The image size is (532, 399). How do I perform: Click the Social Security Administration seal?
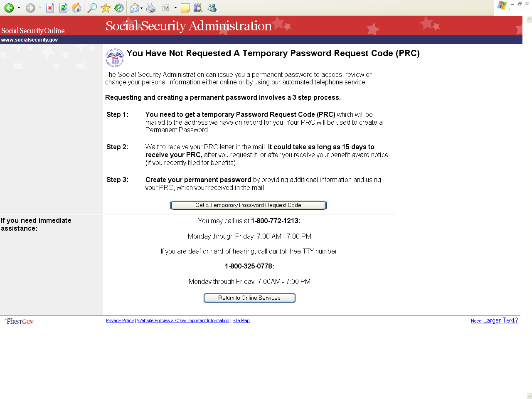coord(115,58)
